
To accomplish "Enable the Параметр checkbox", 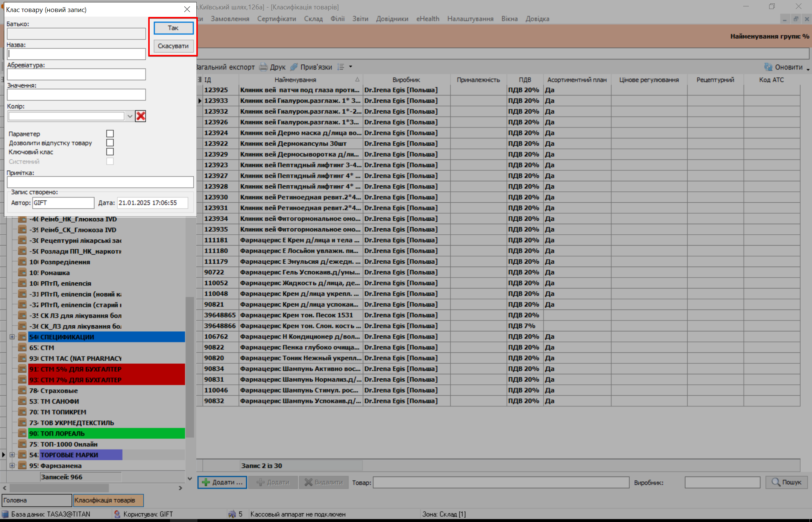I will (x=110, y=134).
